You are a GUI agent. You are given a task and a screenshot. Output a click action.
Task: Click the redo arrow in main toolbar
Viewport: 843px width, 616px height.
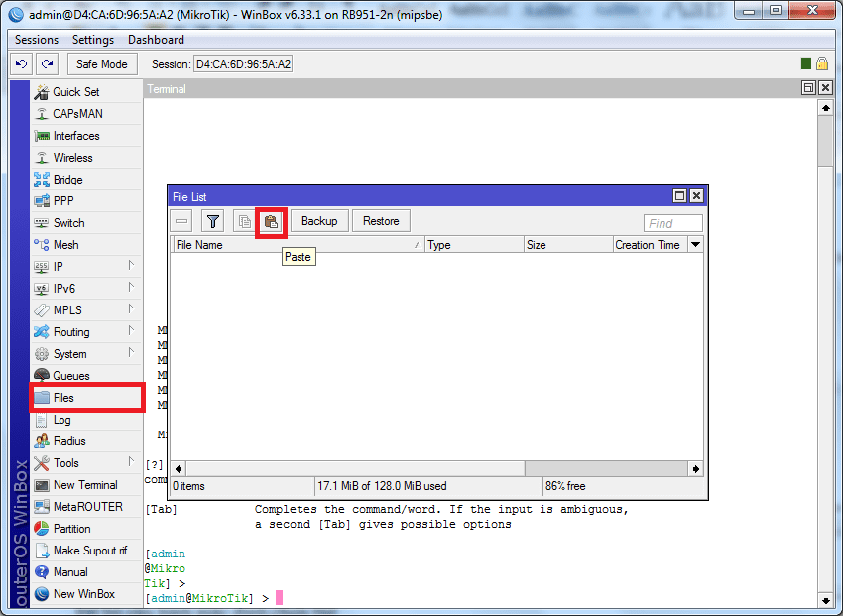(47, 64)
